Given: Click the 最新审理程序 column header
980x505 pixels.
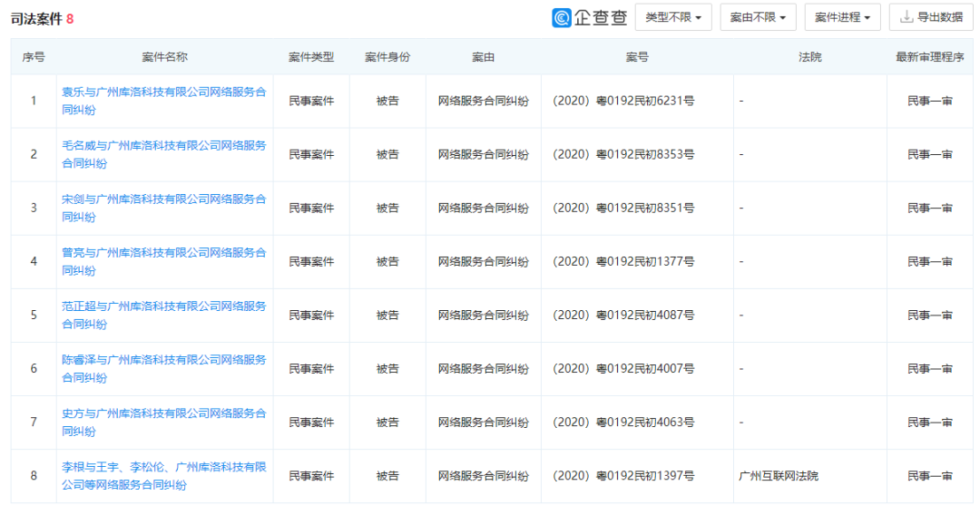Looking at the screenshot, I should click(929, 57).
